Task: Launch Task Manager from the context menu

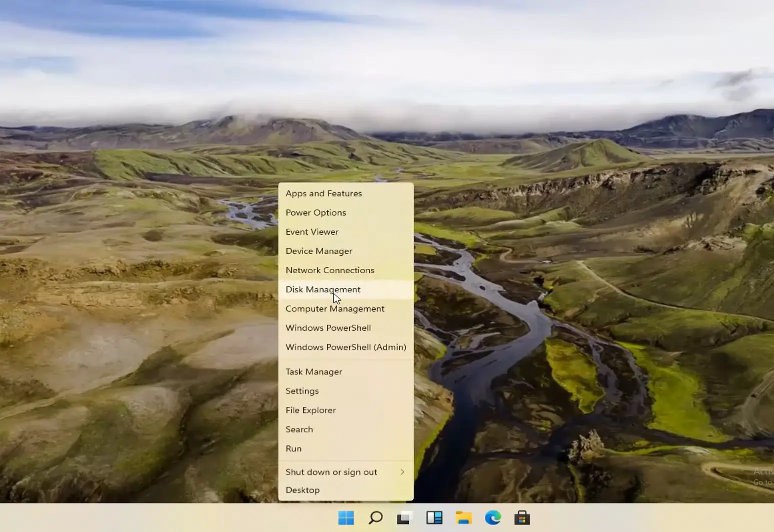Action: coord(314,371)
